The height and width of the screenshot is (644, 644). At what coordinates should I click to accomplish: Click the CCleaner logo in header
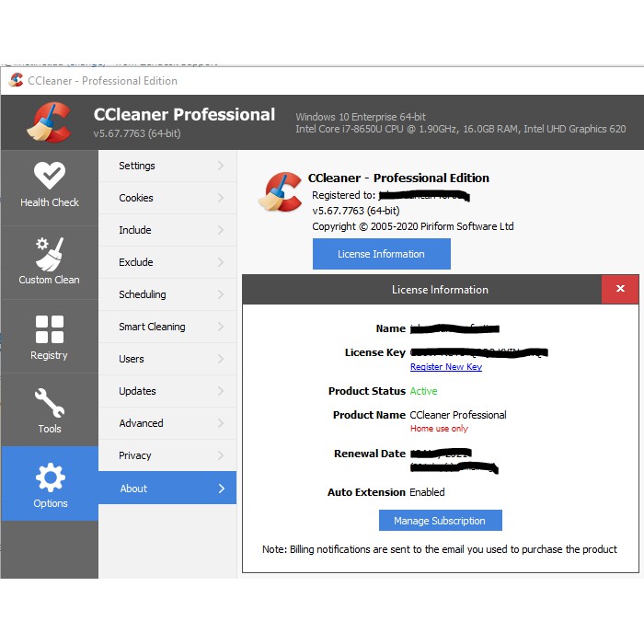tap(49, 122)
